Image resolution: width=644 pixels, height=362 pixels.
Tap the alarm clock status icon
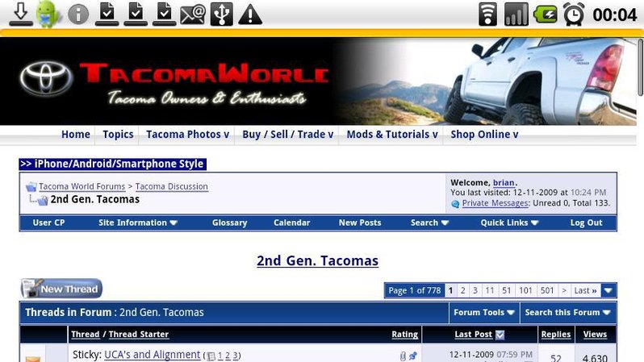click(x=574, y=15)
